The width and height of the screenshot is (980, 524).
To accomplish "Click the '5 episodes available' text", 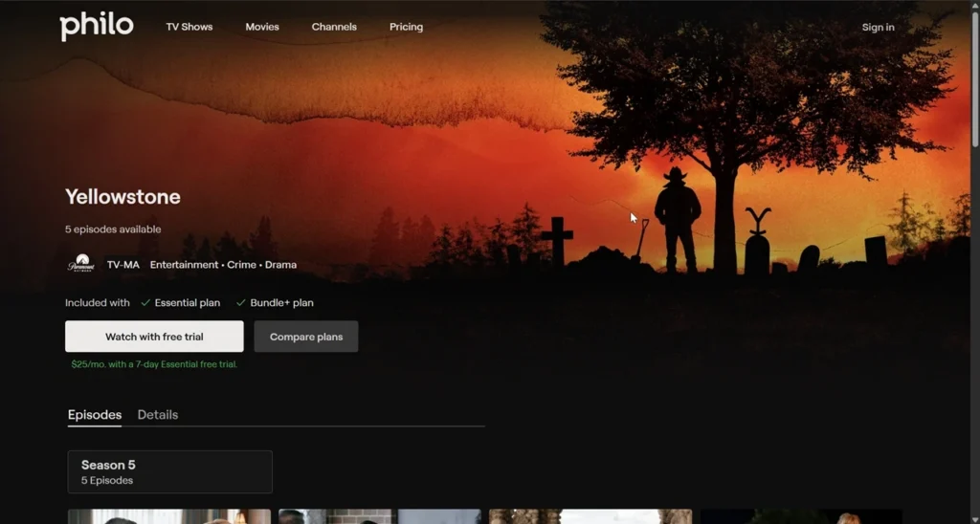I will coord(113,229).
